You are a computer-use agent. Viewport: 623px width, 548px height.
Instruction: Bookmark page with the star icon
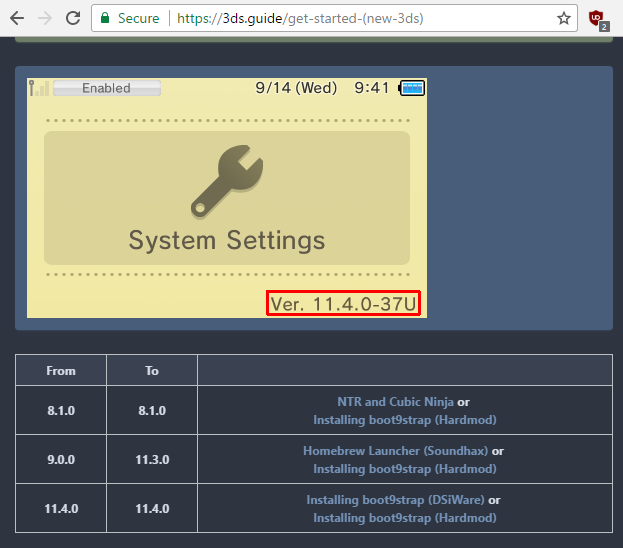[563, 18]
